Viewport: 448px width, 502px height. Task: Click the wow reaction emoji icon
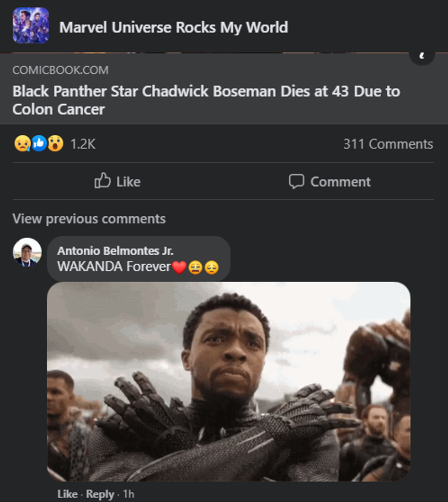point(55,144)
